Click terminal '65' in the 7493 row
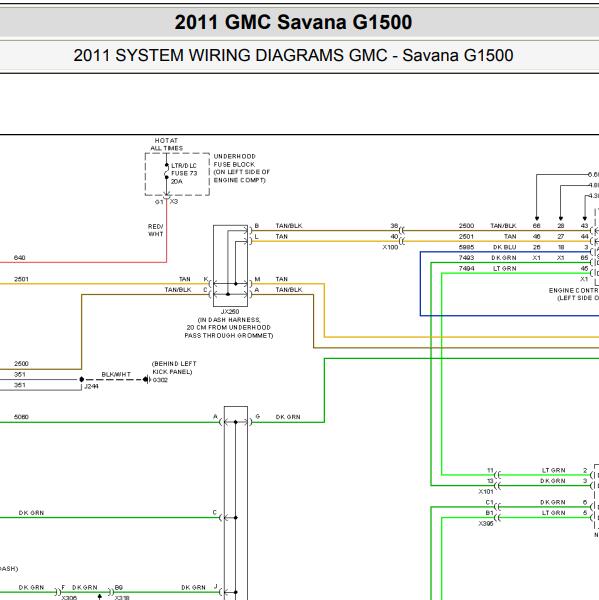 [584, 258]
